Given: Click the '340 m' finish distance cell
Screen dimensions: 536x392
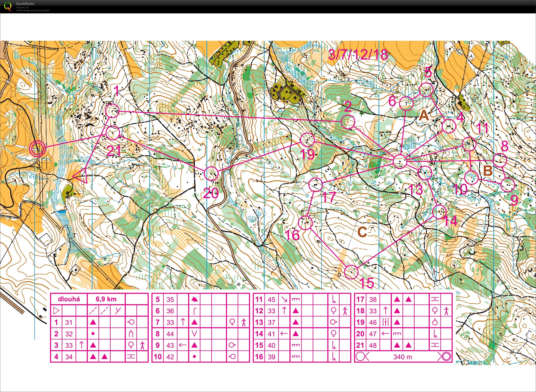Looking at the screenshot, I should [x=403, y=357].
